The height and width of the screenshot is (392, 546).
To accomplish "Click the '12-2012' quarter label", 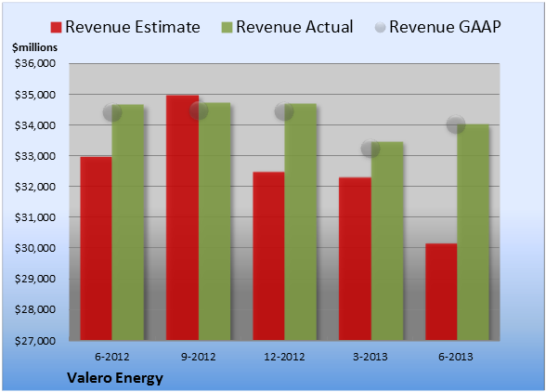I will (x=284, y=357).
